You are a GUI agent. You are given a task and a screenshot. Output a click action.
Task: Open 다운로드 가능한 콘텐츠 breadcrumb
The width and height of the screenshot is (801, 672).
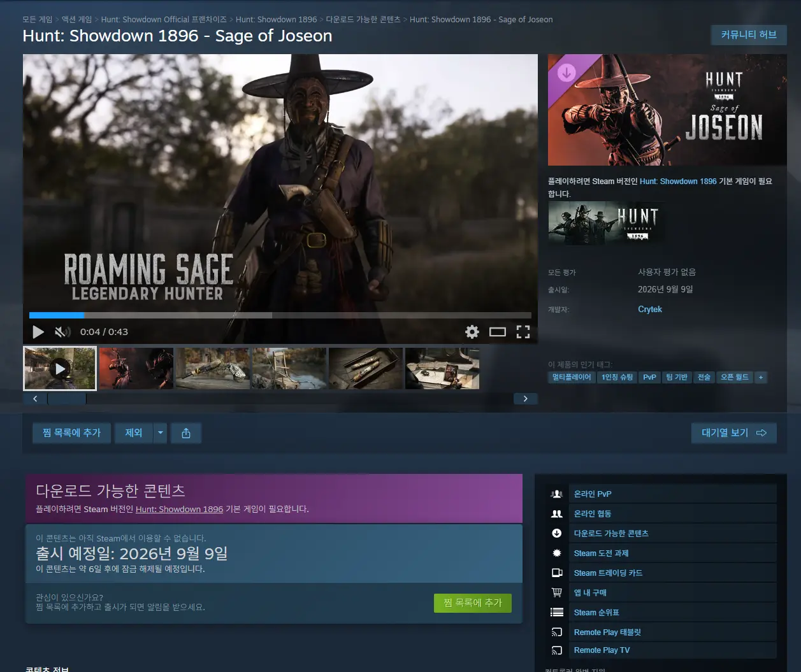point(363,20)
